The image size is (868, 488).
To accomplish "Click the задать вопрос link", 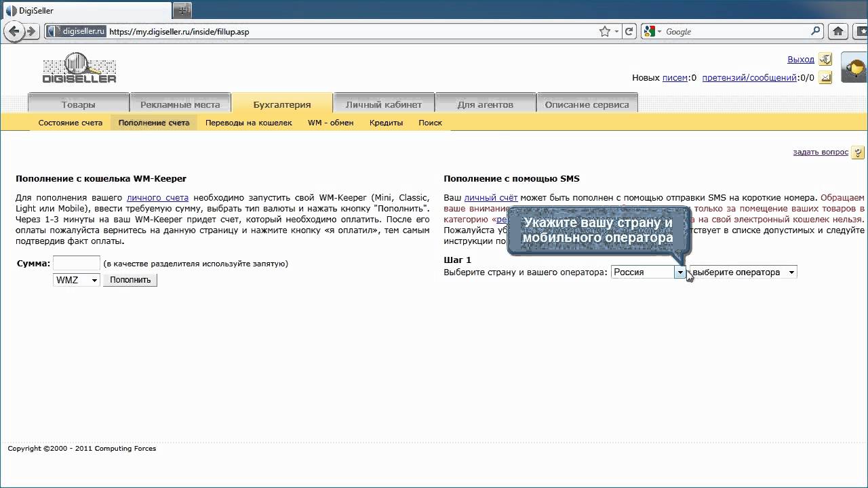I will point(821,152).
